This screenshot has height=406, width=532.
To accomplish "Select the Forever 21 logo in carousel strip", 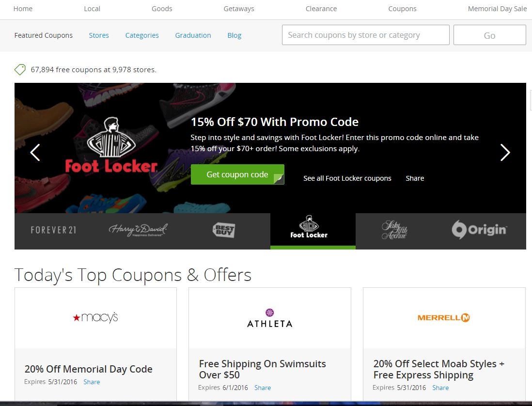I will click(54, 230).
